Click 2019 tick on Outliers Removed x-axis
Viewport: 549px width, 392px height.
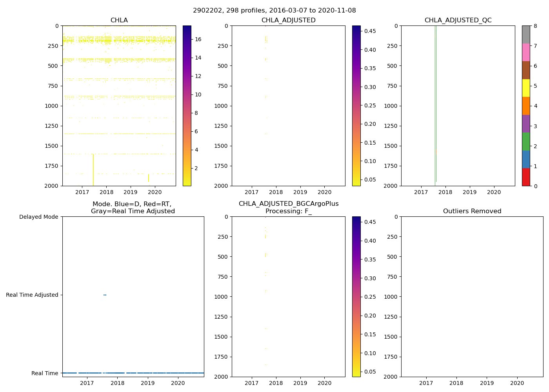point(487,383)
